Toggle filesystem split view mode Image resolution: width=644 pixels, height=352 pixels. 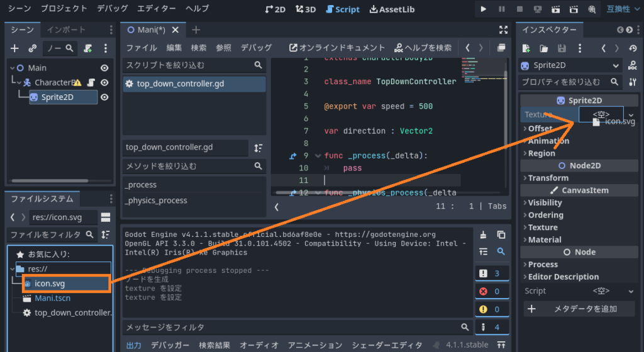pos(106,217)
